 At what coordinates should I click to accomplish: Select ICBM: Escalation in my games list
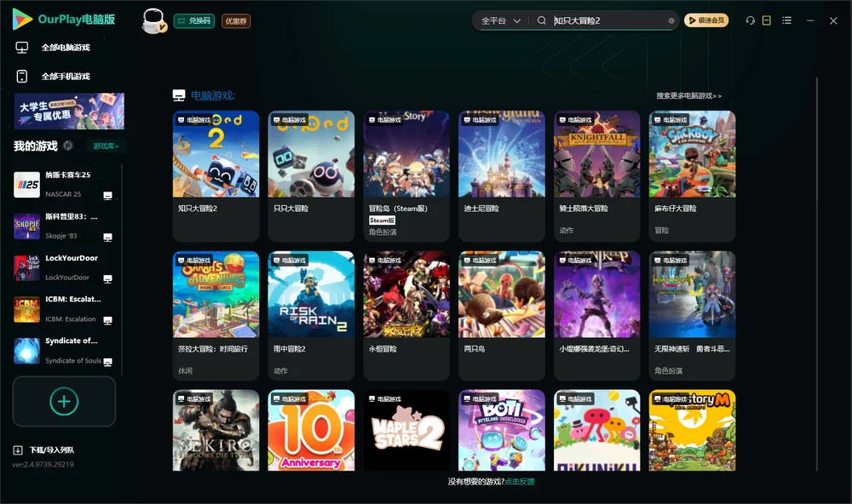point(66,310)
